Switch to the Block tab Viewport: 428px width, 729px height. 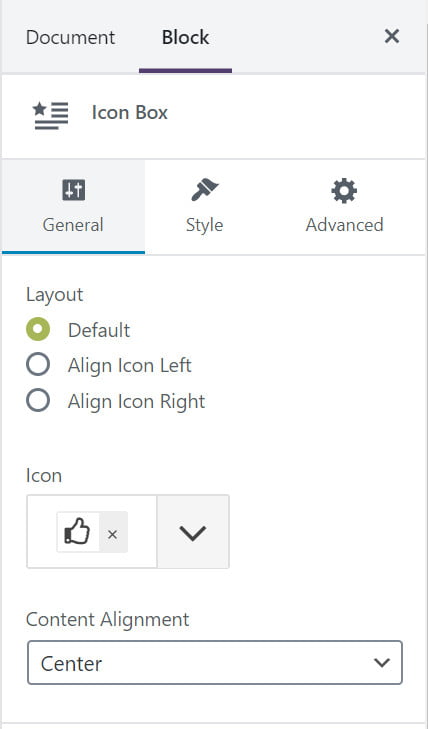(185, 37)
